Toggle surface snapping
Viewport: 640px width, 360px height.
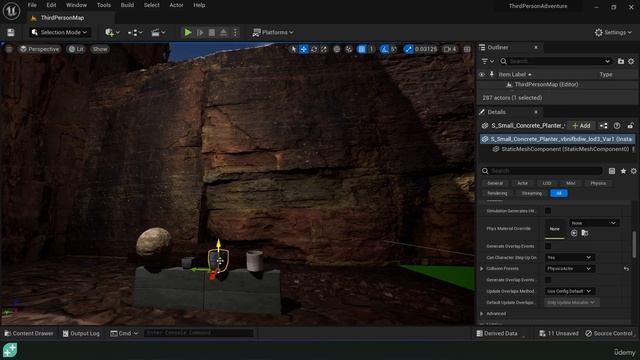[349, 49]
